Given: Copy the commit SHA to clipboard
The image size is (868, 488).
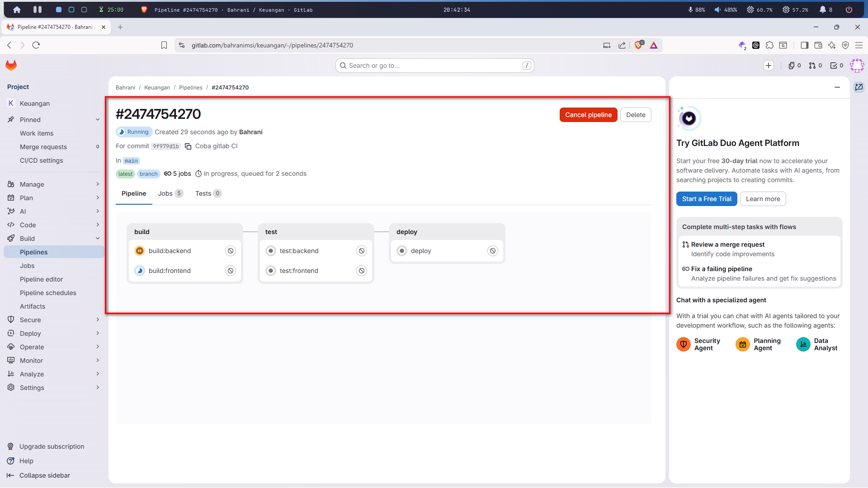Looking at the screenshot, I should 188,146.
